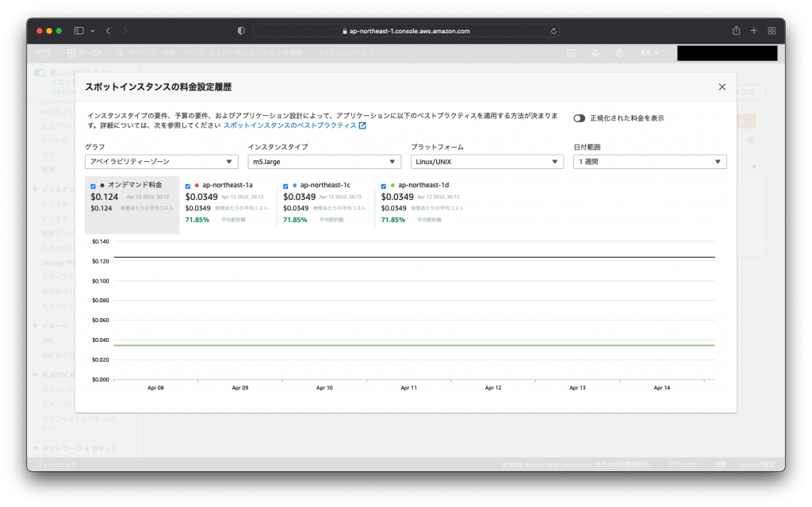Go forward with Safari's forward arrow

(x=124, y=31)
